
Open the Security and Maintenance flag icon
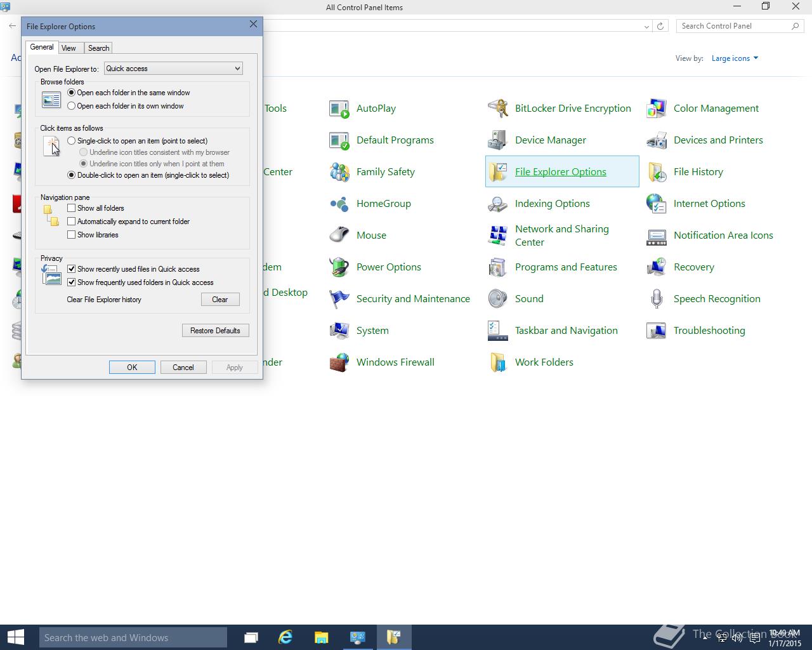[339, 299]
